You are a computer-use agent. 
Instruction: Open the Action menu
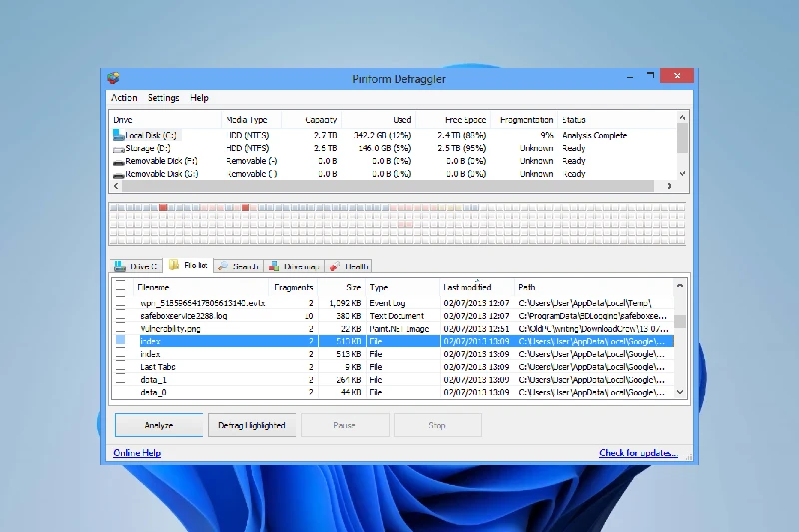pyautogui.click(x=124, y=97)
